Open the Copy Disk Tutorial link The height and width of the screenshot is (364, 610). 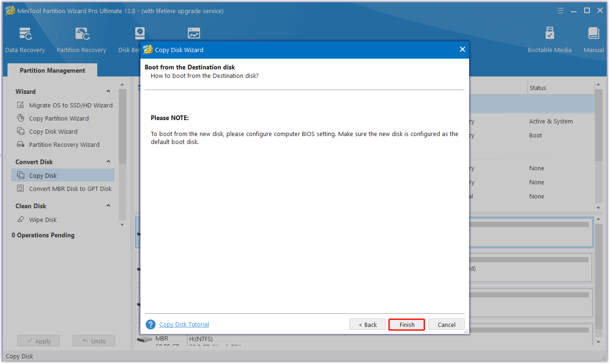pyautogui.click(x=184, y=325)
